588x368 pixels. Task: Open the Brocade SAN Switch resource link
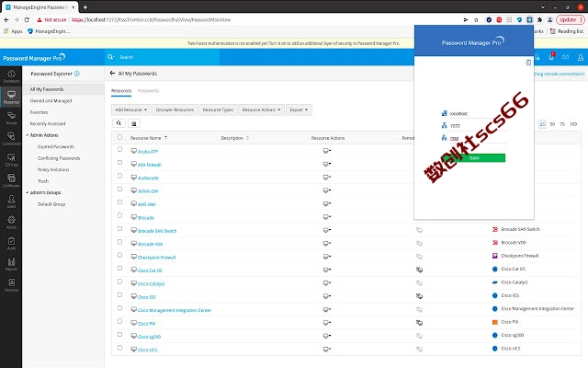[157, 231]
